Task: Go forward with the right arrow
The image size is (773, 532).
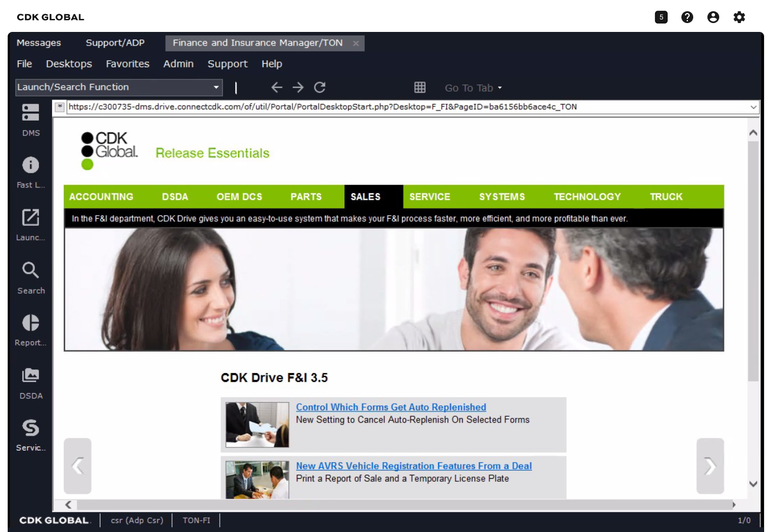Action: (298, 87)
